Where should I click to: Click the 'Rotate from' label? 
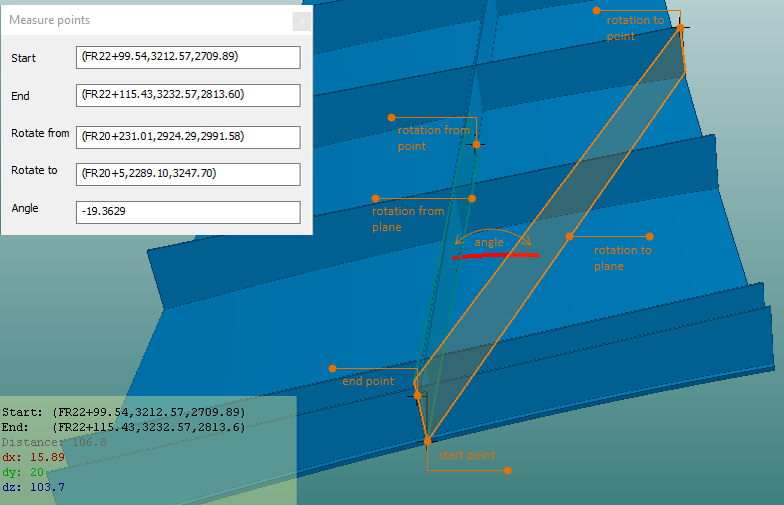[40, 133]
